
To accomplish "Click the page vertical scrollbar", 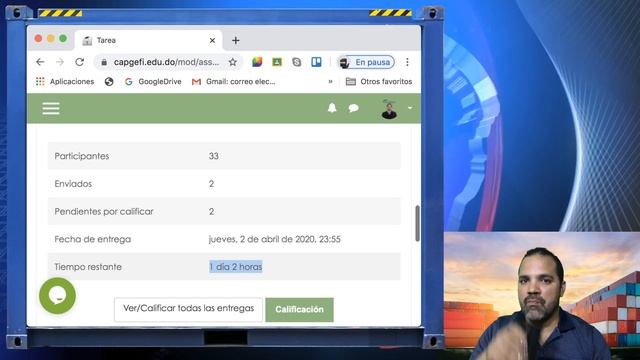I will [x=417, y=223].
